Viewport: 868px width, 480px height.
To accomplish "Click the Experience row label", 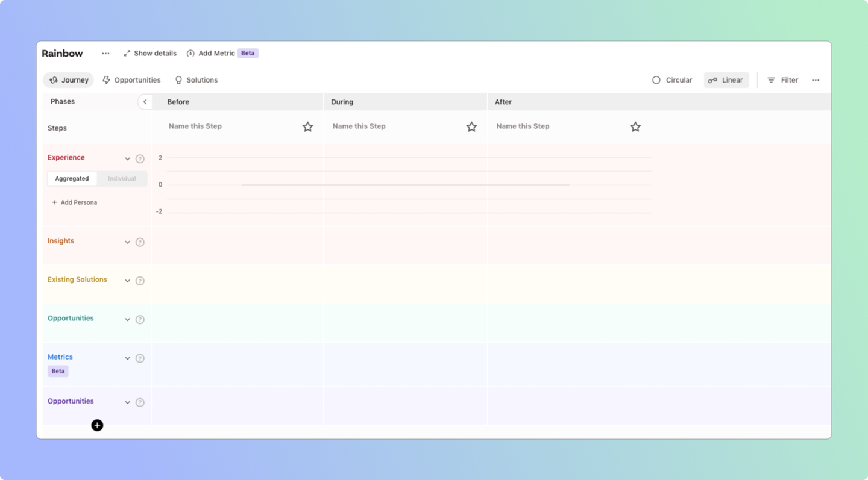I will click(x=66, y=158).
